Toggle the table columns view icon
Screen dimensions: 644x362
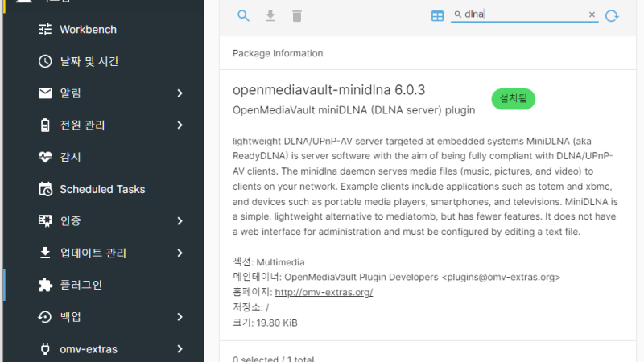click(x=437, y=16)
